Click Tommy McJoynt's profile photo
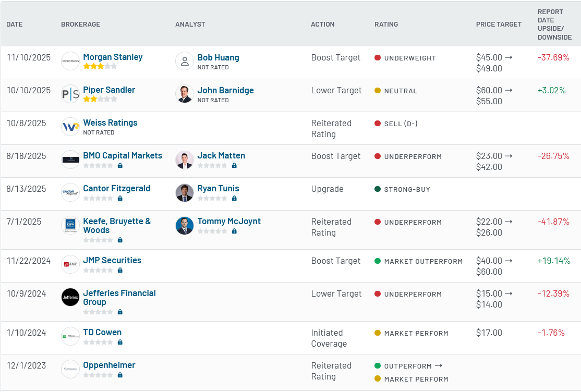Image resolution: width=581 pixels, height=392 pixels. [x=185, y=226]
